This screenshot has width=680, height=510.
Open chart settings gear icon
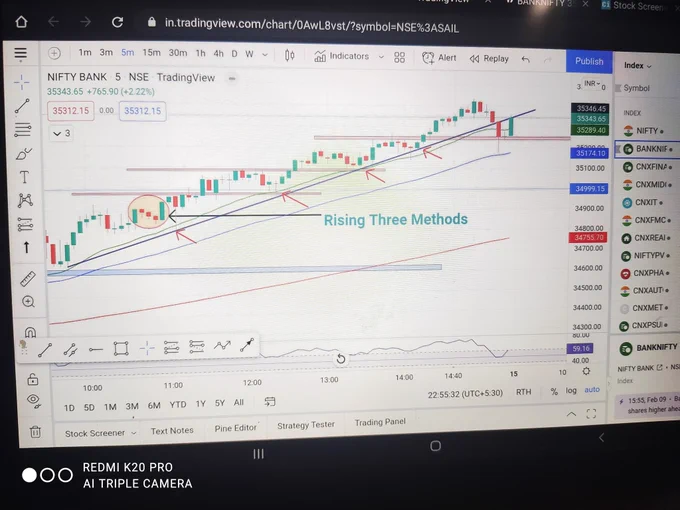(586, 371)
